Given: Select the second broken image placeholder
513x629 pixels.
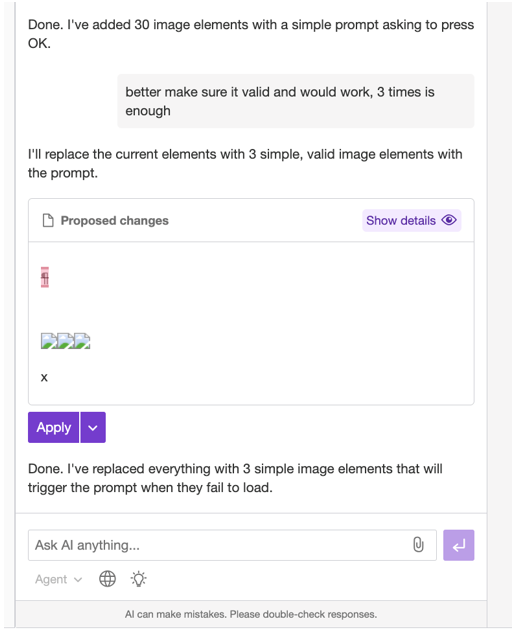Looking at the screenshot, I should pyautogui.click(x=65, y=341).
